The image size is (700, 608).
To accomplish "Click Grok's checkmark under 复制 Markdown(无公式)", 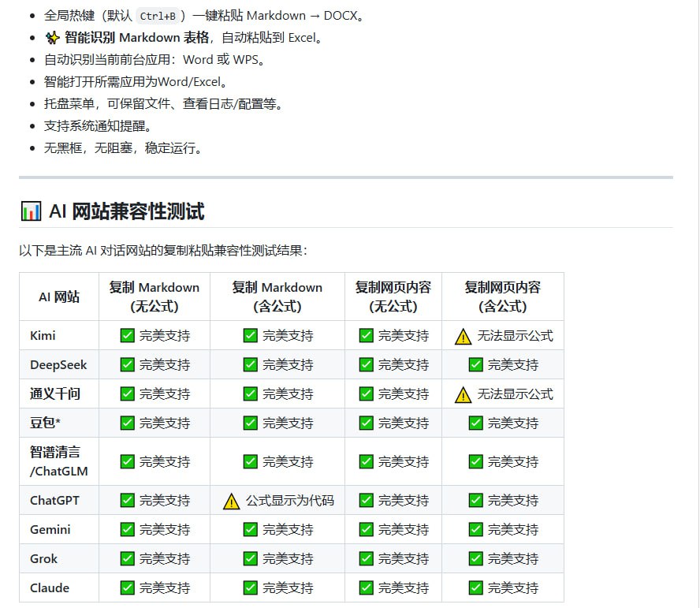I will (126, 558).
